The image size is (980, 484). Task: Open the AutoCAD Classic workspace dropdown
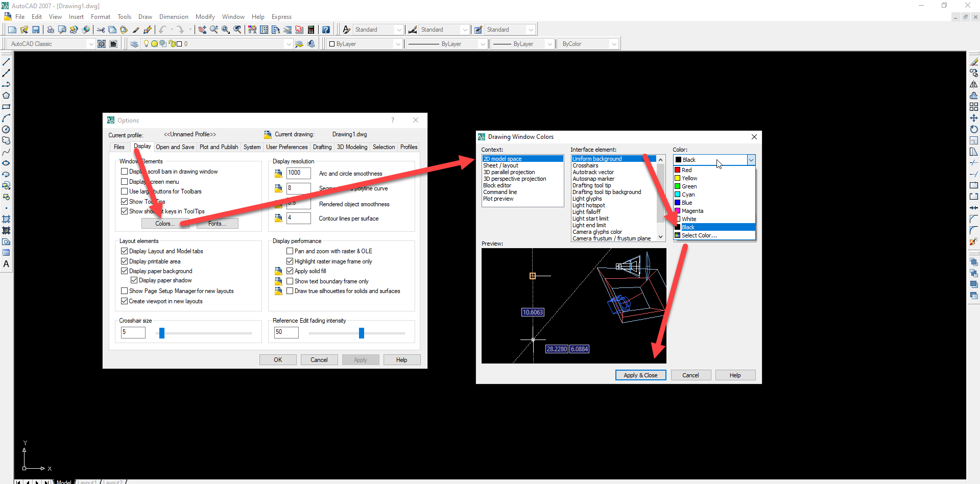coord(91,44)
